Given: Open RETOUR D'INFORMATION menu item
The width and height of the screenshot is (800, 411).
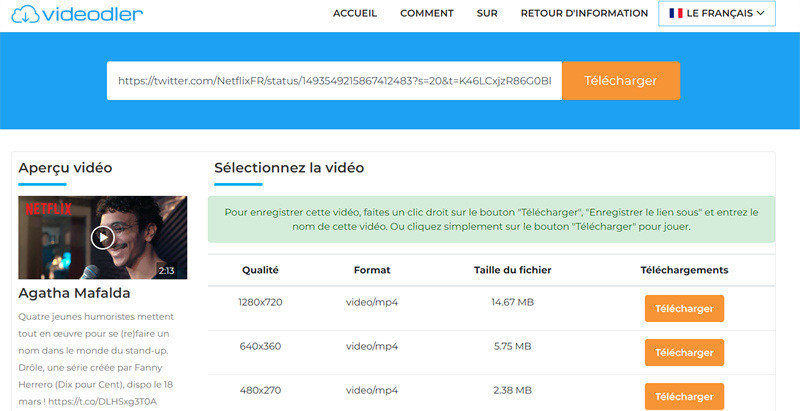Looking at the screenshot, I should pos(584,13).
